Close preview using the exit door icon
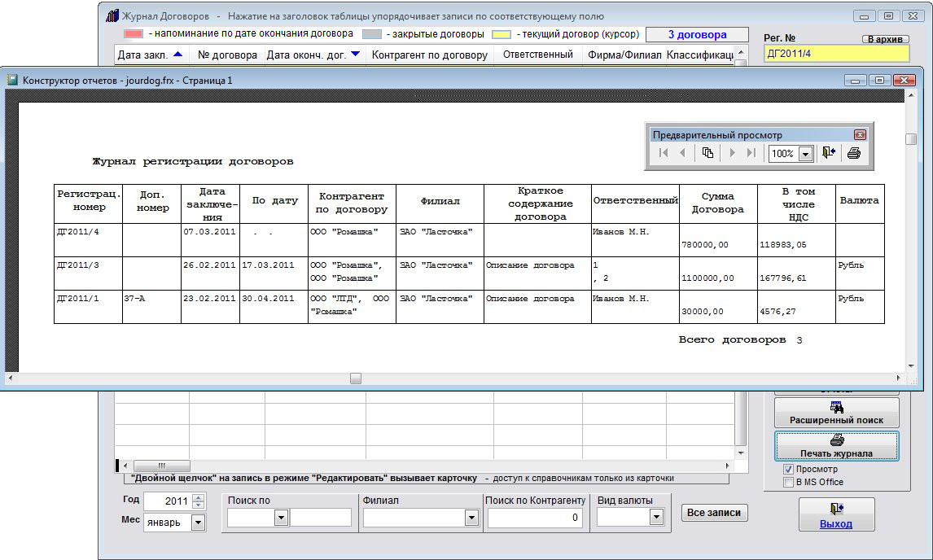 click(829, 153)
